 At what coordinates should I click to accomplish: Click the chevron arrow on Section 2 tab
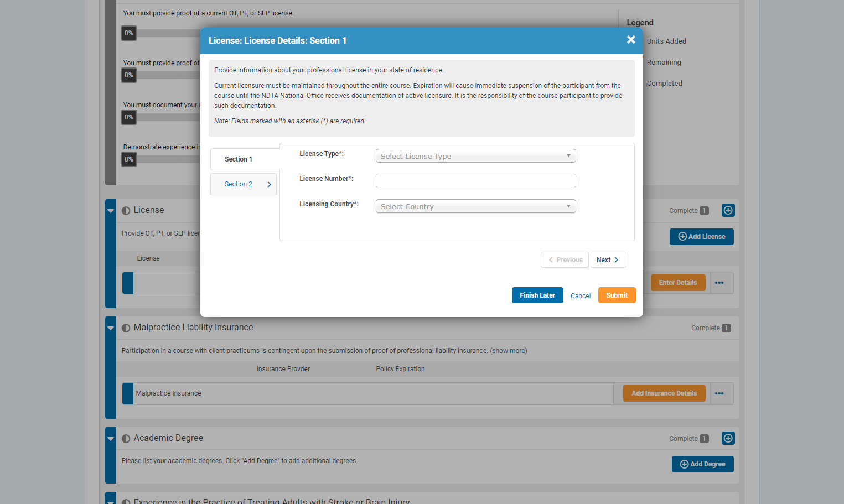(x=270, y=185)
